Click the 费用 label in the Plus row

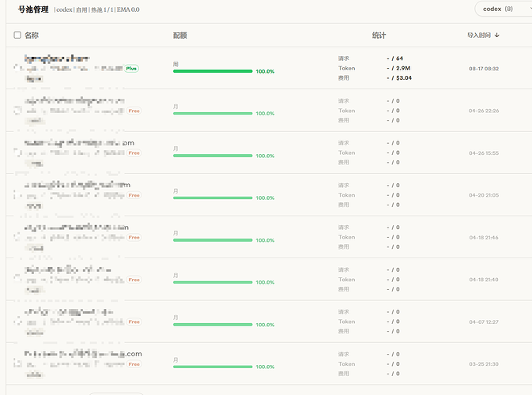click(x=343, y=78)
